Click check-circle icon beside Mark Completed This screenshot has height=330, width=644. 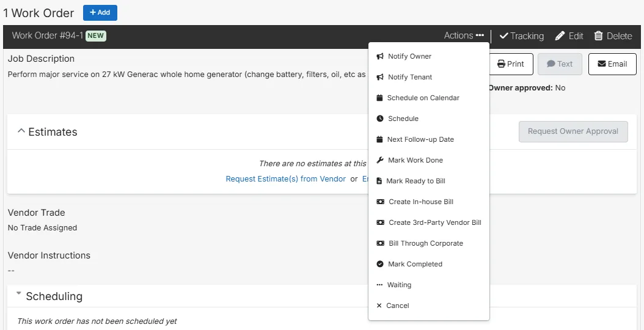[380, 264]
